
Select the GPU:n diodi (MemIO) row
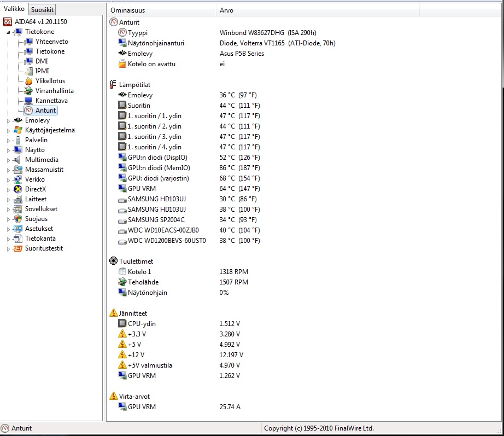[x=159, y=168]
